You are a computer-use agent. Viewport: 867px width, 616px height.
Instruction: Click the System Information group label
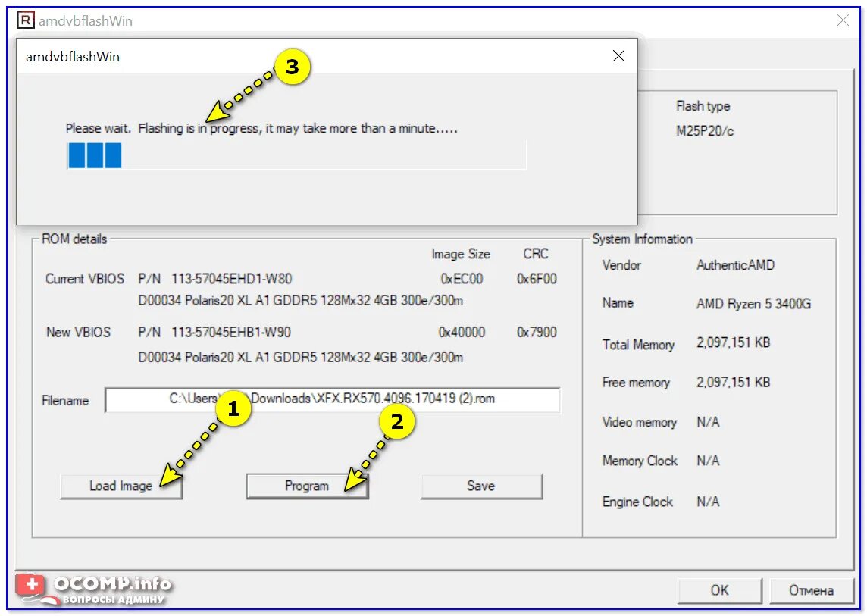642,239
